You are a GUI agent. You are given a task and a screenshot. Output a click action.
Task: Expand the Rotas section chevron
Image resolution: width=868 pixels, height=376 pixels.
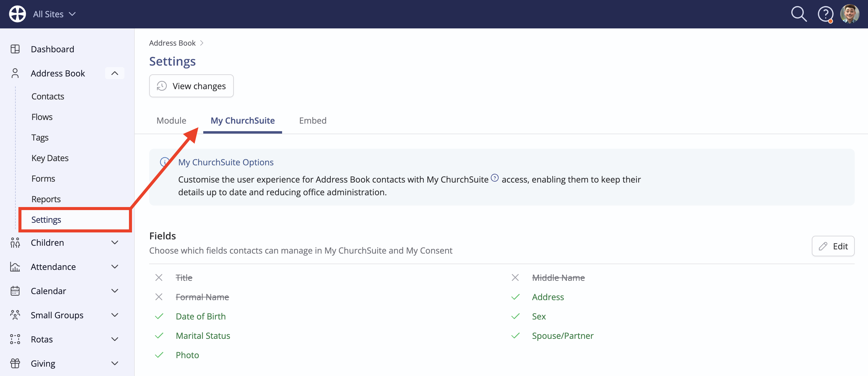tap(114, 339)
